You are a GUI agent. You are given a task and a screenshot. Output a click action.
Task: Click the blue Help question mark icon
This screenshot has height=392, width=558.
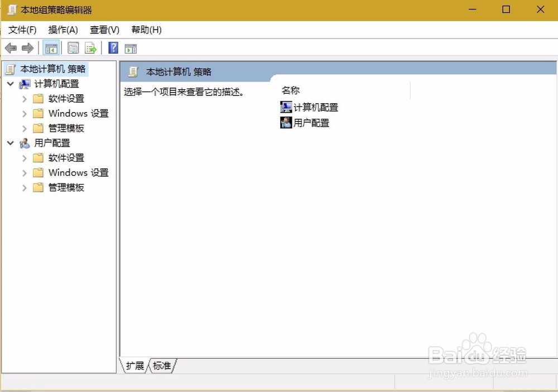(113, 47)
